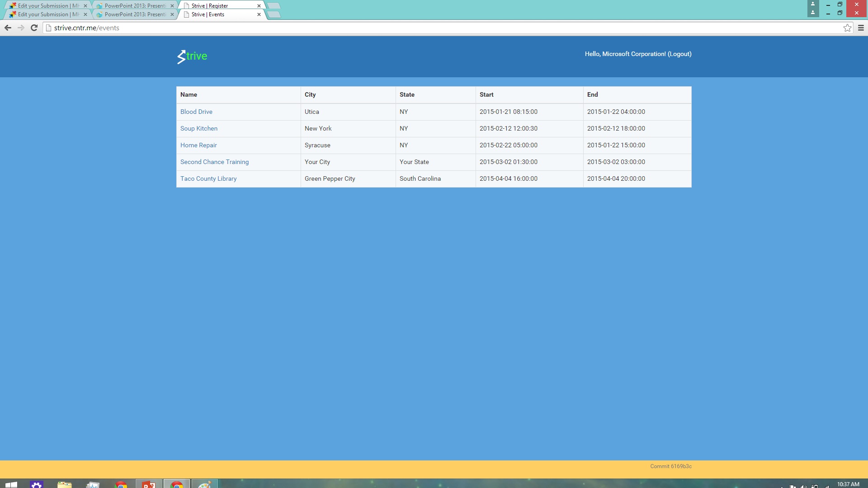This screenshot has width=868, height=488.
Task: Close the Strive | Events tab
Action: click(x=259, y=14)
